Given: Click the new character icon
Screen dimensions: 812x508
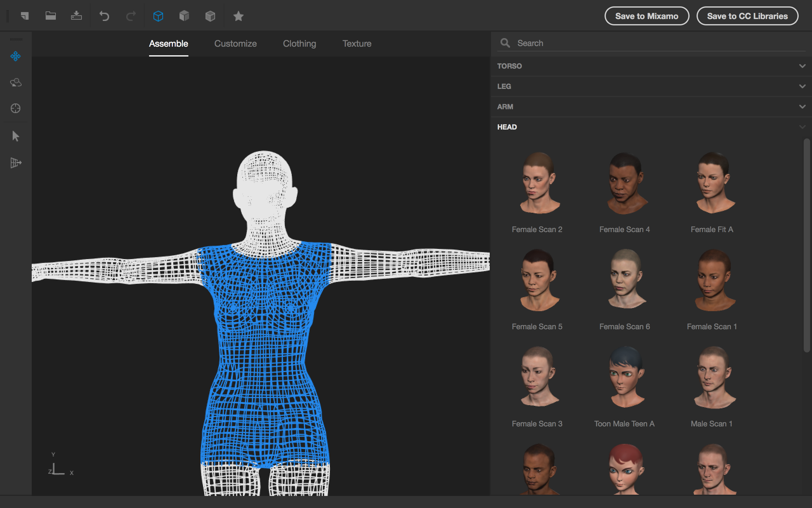Looking at the screenshot, I should [x=24, y=16].
